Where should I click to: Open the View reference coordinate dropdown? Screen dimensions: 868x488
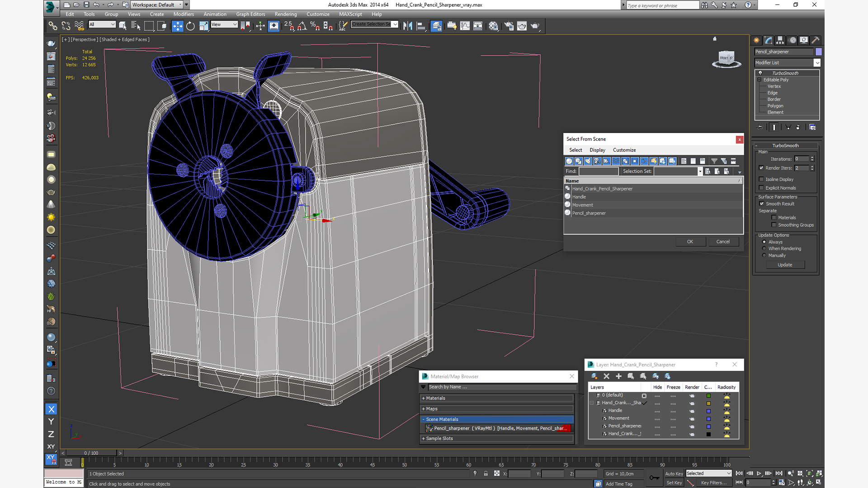(224, 24)
